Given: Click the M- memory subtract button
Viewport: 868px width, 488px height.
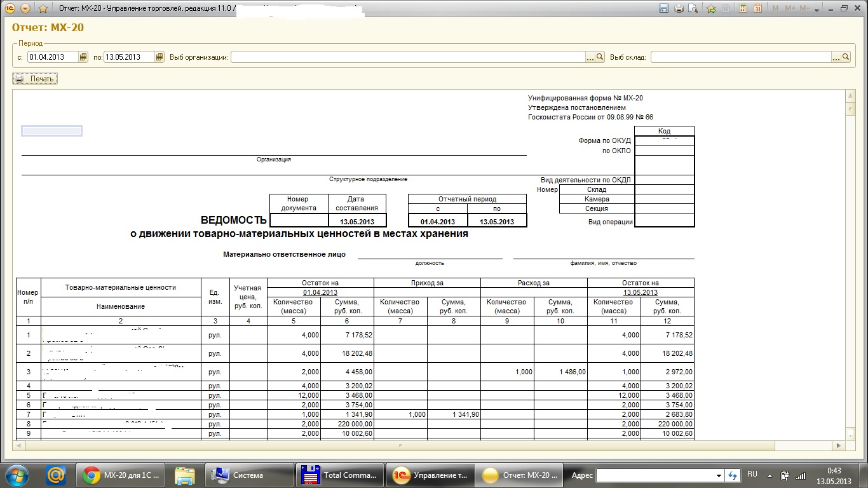Looking at the screenshot, I should point(804,9).
